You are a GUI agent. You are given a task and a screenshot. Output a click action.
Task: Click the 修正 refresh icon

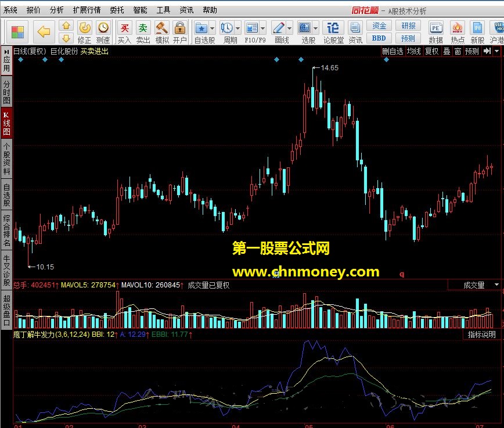tap(85, 28)
